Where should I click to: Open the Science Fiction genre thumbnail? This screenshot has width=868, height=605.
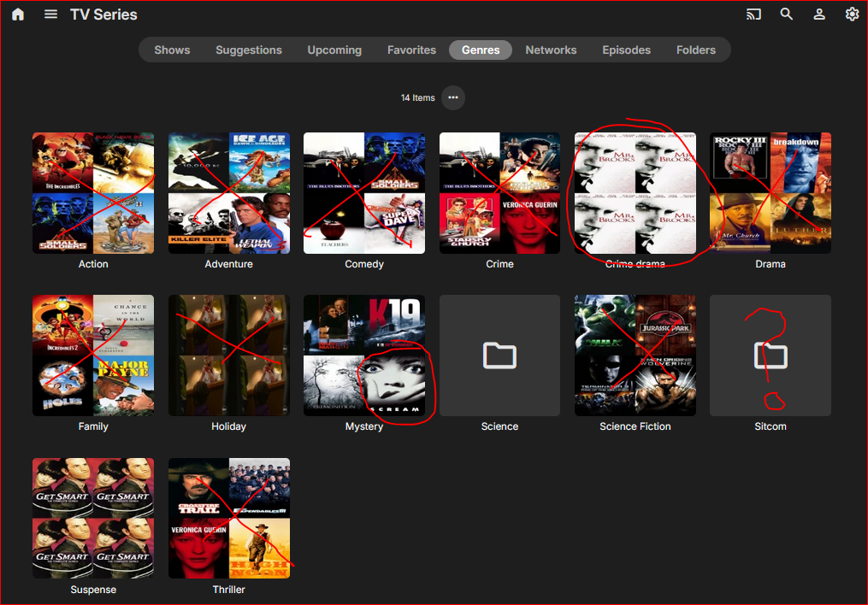[x=635, y=355]
